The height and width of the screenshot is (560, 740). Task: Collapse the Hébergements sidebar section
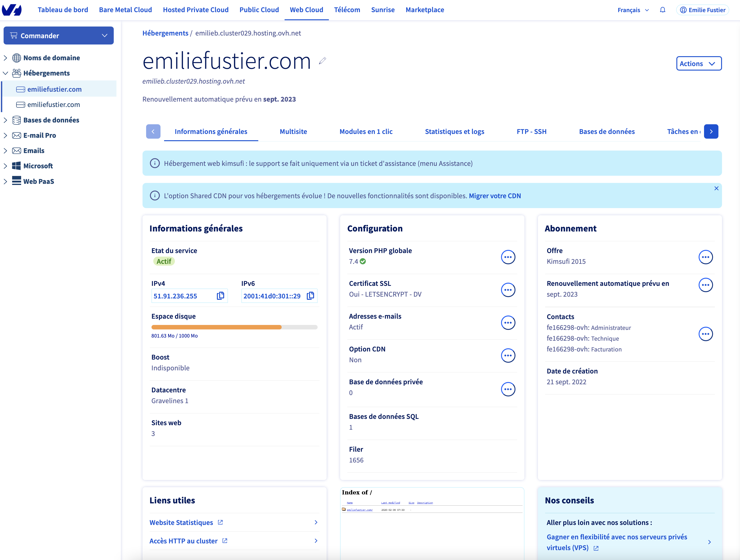click(5, 73)
